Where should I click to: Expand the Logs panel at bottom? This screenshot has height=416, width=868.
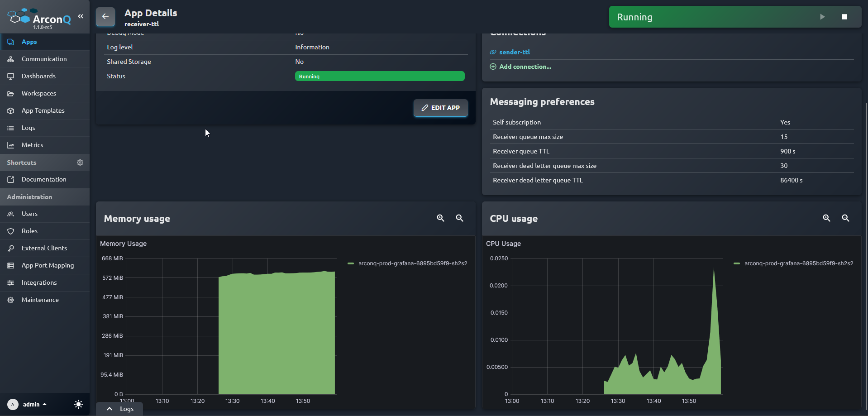[x=120, y=409]
